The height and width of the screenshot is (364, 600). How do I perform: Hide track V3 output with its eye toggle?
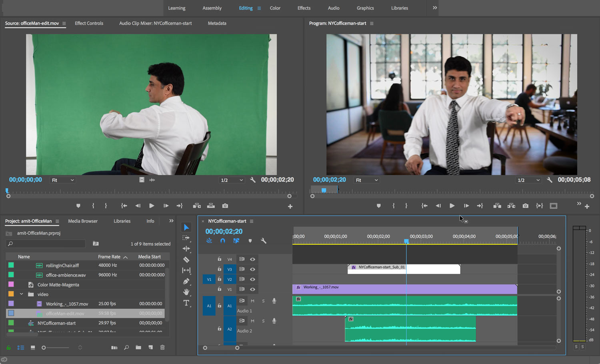[x=252, y=269]
